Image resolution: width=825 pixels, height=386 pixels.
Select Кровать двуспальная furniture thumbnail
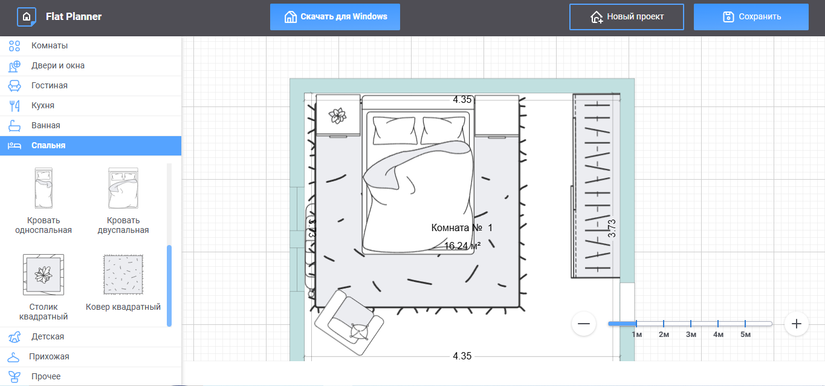coord(123,189)
